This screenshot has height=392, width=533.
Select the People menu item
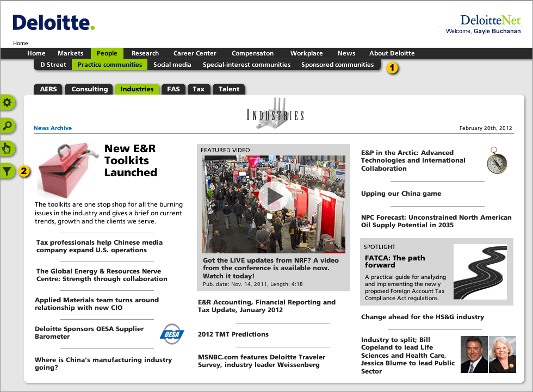[107, 53]
